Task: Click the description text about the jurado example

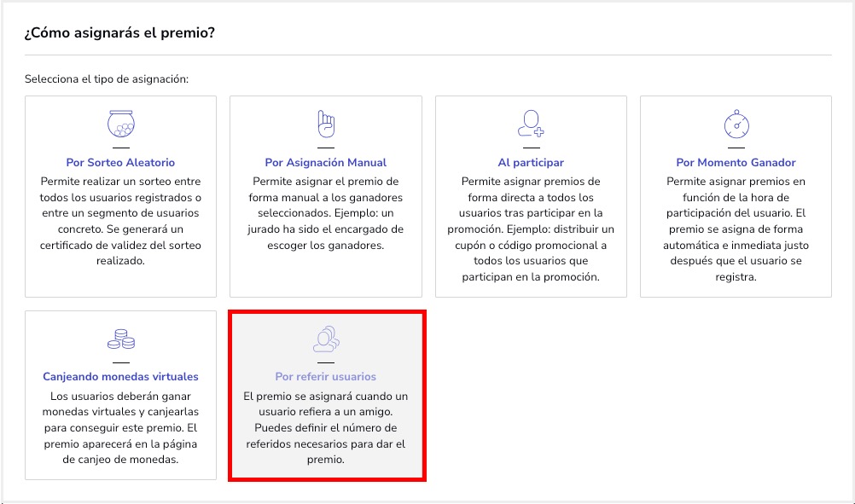Action: [x=325, y=213]
